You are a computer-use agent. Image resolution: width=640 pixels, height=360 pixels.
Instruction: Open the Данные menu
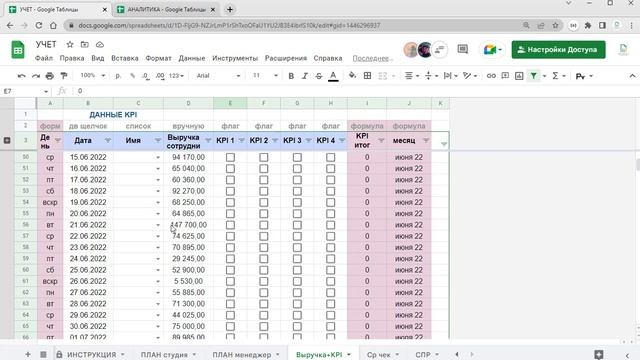click(192, 58)
